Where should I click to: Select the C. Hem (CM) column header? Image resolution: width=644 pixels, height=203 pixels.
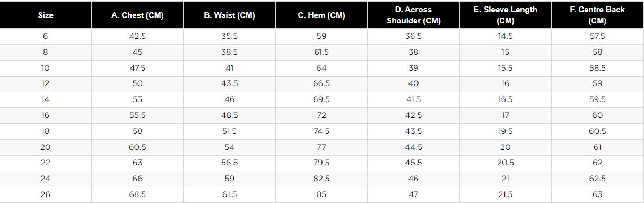point(321,15)
